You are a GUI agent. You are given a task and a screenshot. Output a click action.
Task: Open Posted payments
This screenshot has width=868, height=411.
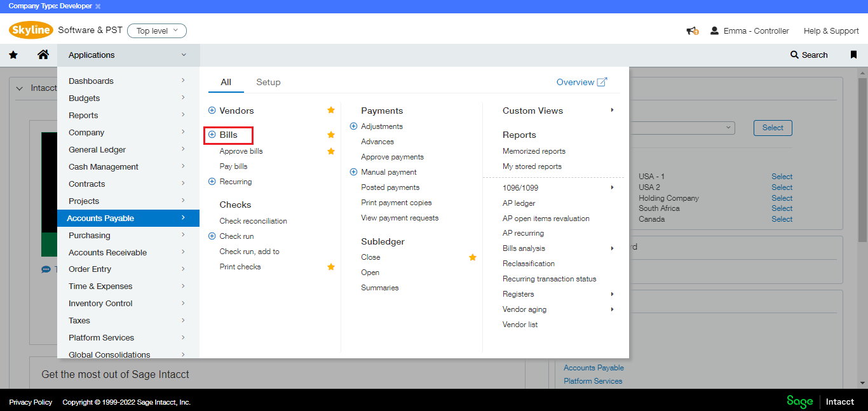(x=390, y=187)
